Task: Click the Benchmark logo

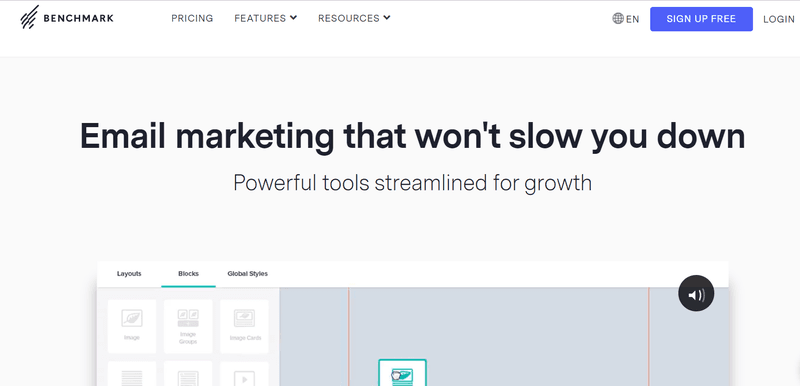Action: [66, 18]
